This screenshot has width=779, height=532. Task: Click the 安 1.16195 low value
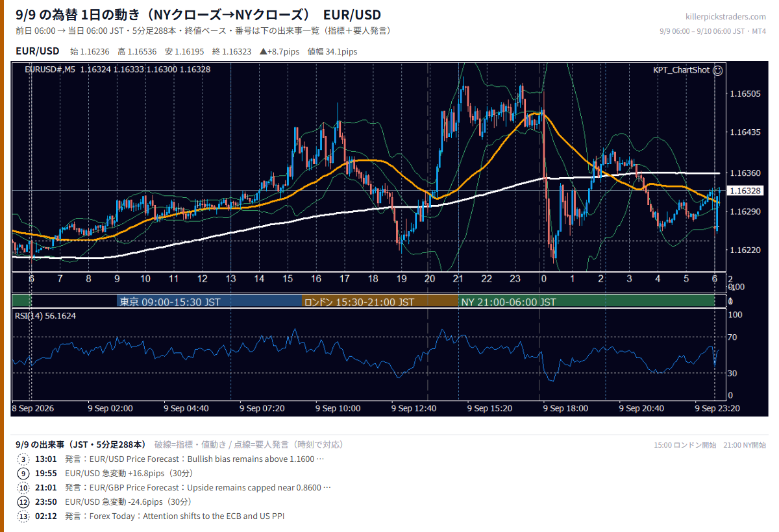(184, 51)
